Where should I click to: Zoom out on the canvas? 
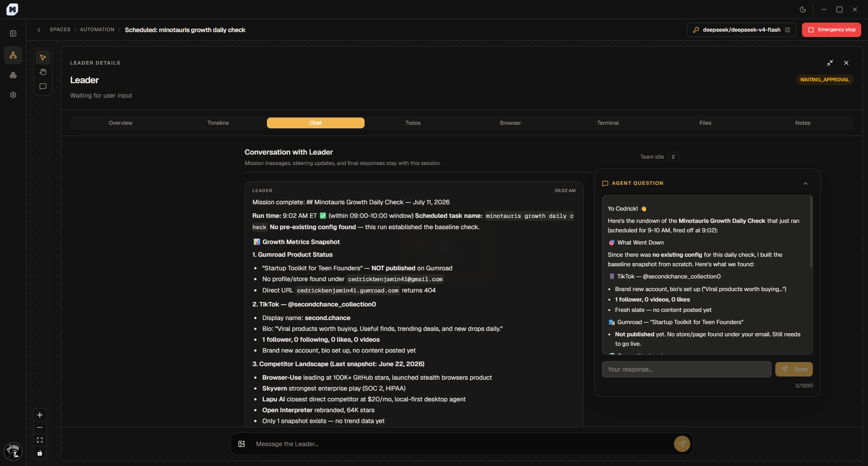coord(40,428)
